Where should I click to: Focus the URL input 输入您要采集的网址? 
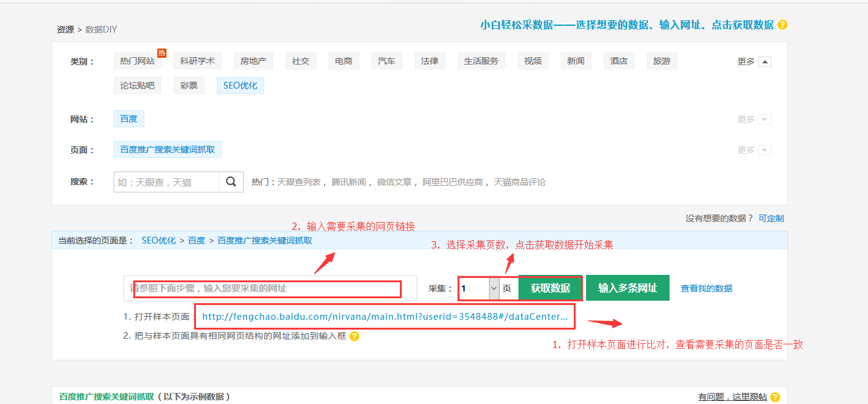click(x=270, y=288)
